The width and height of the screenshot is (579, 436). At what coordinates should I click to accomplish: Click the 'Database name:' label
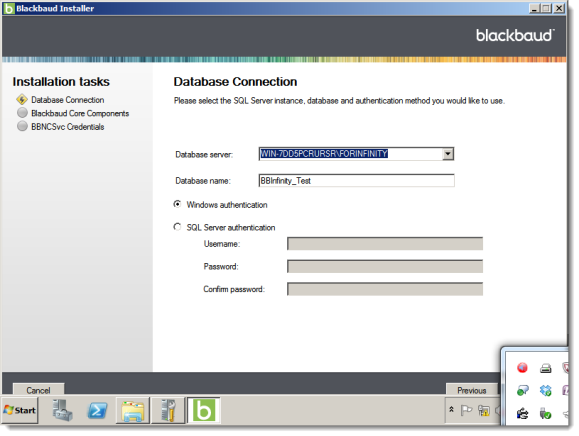[x=203, y=181]
